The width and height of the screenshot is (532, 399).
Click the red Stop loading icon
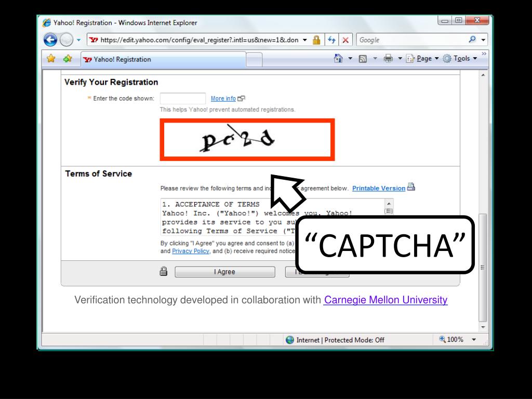345,40
